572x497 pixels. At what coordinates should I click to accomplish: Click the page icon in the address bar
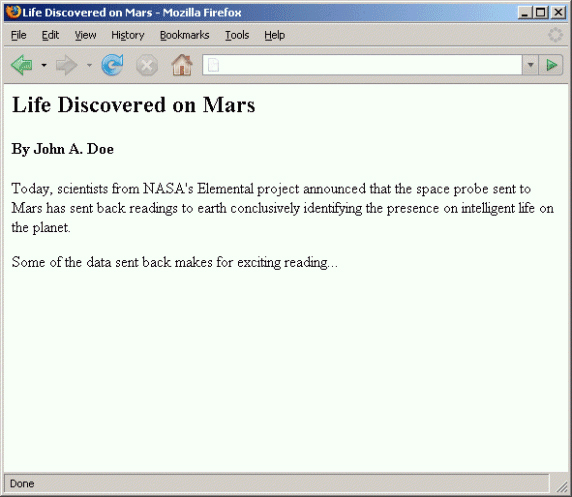point(213,65)
